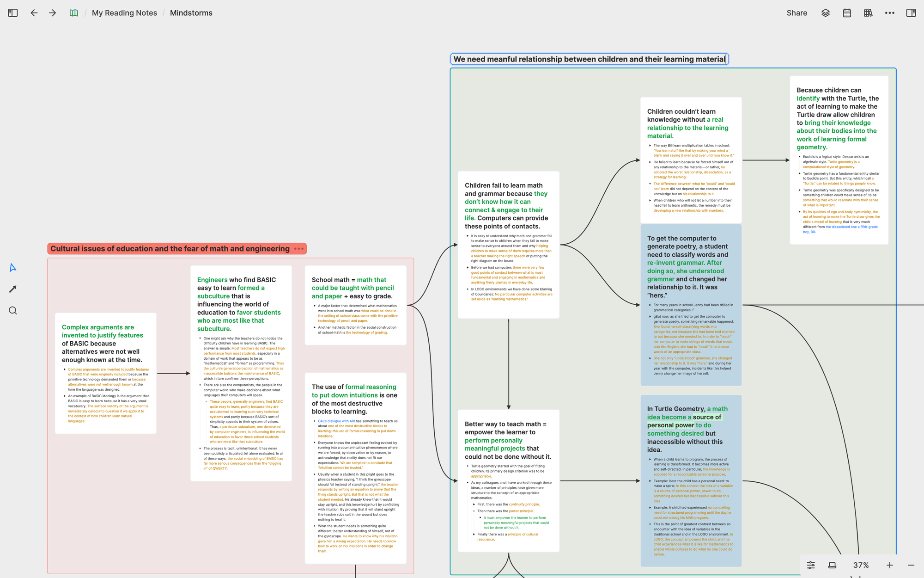Open the library books icon
This screenshot has height=578, width=924.
tap(868, 13)
